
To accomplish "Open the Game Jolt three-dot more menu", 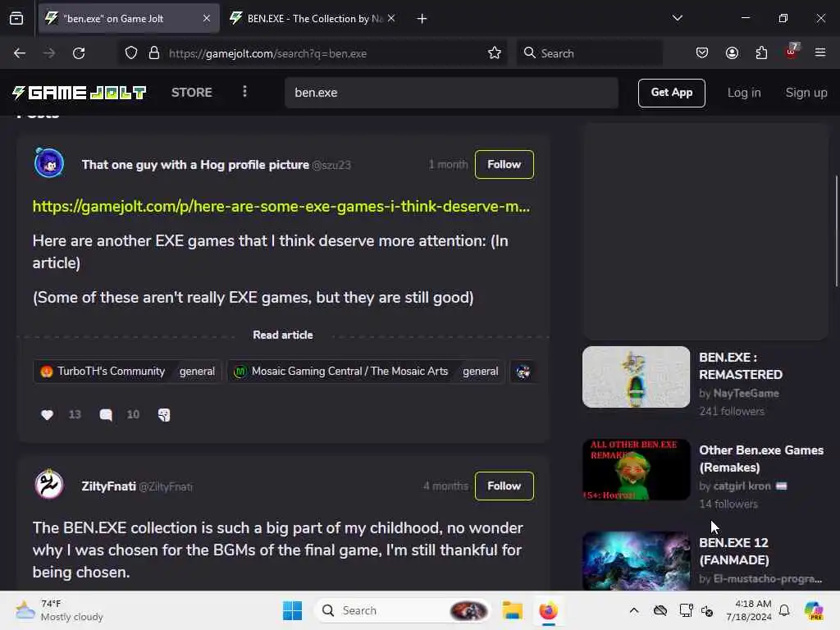I will click(244, 92).
